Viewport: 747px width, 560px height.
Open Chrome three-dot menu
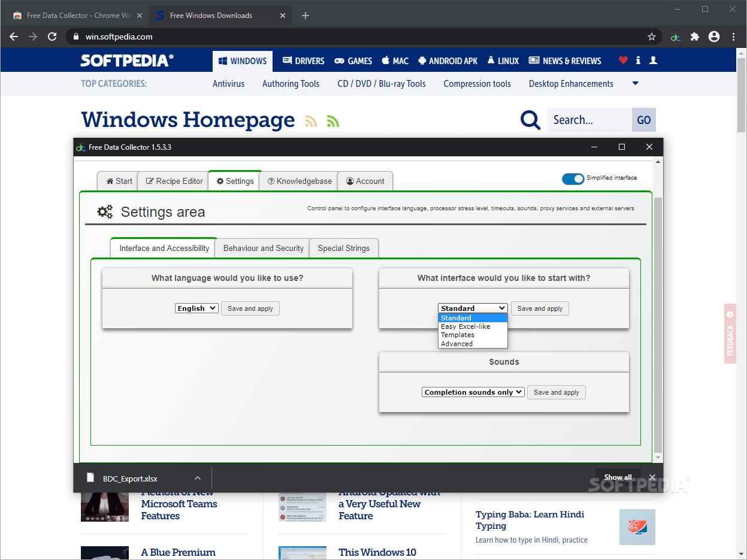733,37
